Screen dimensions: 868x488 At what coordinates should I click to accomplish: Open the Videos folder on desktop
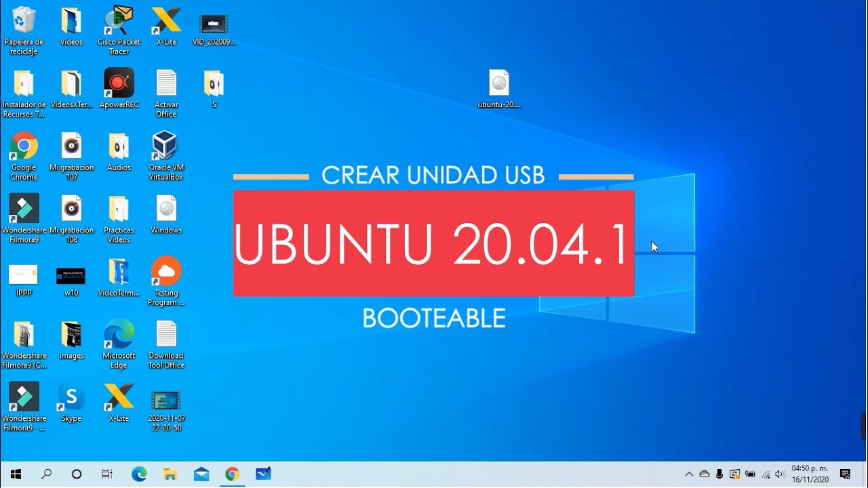tap(71, 27)
